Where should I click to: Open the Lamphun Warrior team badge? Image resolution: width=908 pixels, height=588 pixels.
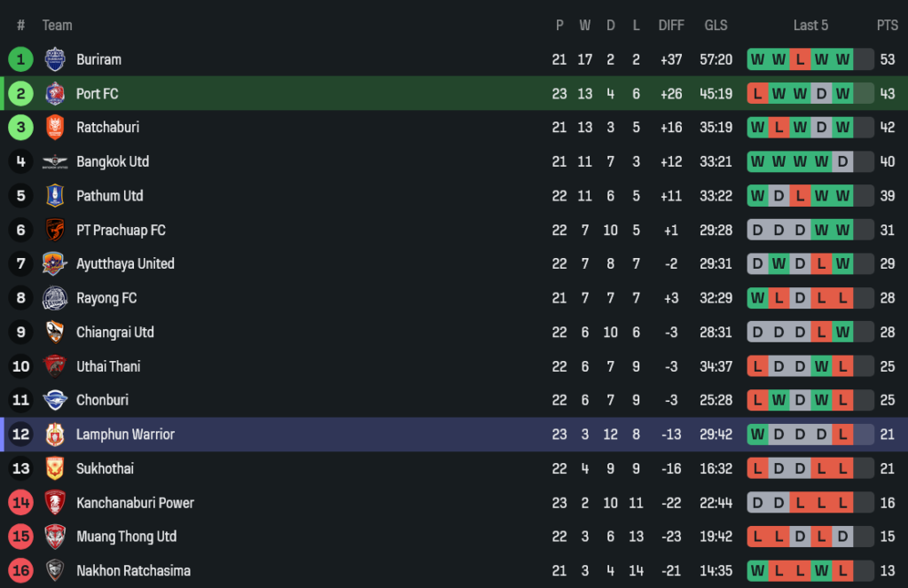(x=55, y=435)
